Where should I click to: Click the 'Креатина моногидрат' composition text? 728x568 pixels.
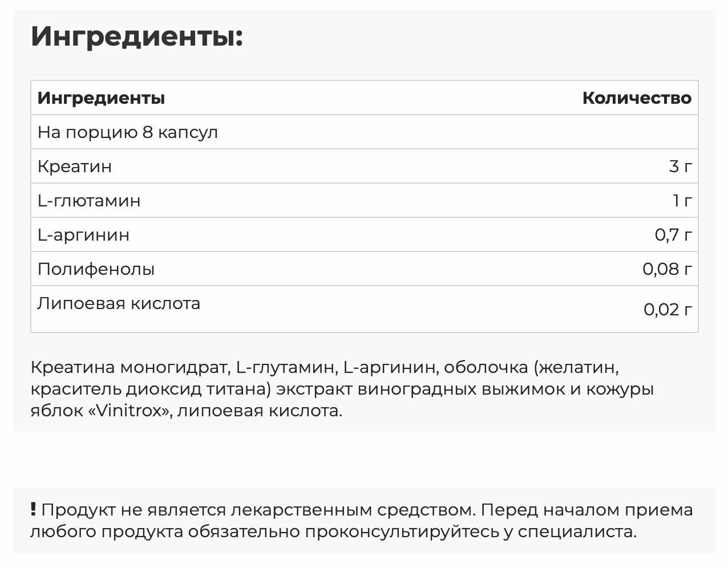[130, 367]
